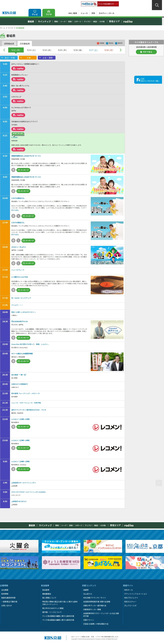Viewport: 164px width, 644px height.
Task: Click PDFで見る button
Action: 146,52
